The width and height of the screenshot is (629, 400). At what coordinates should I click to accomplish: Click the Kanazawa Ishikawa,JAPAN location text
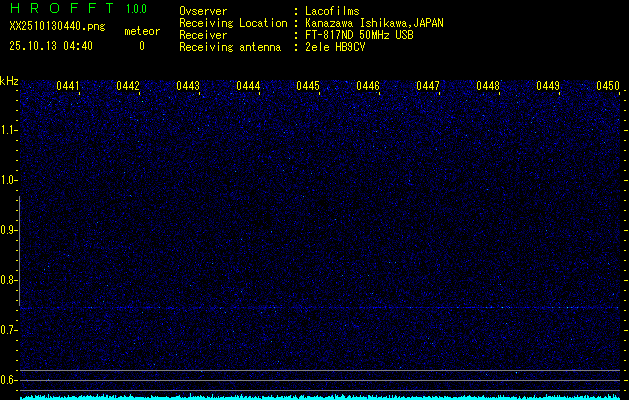pos(374,23)
